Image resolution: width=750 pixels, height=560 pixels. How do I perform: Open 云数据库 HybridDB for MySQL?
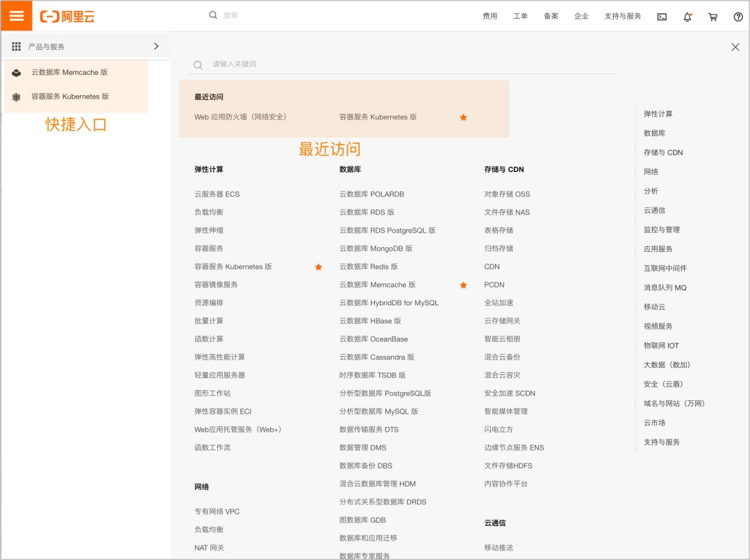click(389, 303)
